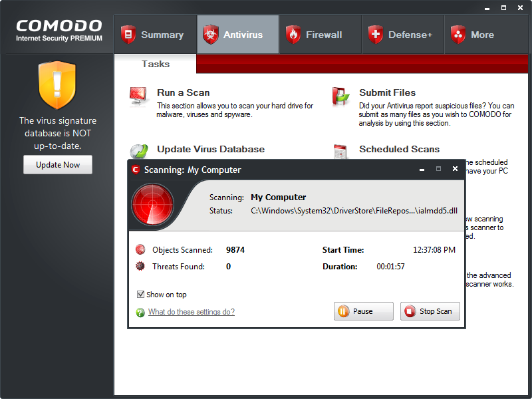Click the red radar scanning icon

tap(153, 204)
